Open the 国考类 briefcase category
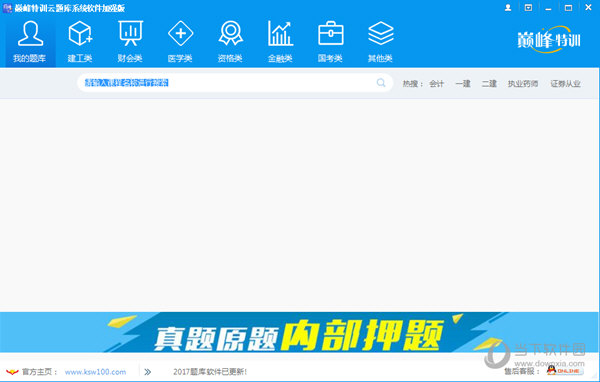The width and height of the screenshot is (600, 382). (330, 42)
